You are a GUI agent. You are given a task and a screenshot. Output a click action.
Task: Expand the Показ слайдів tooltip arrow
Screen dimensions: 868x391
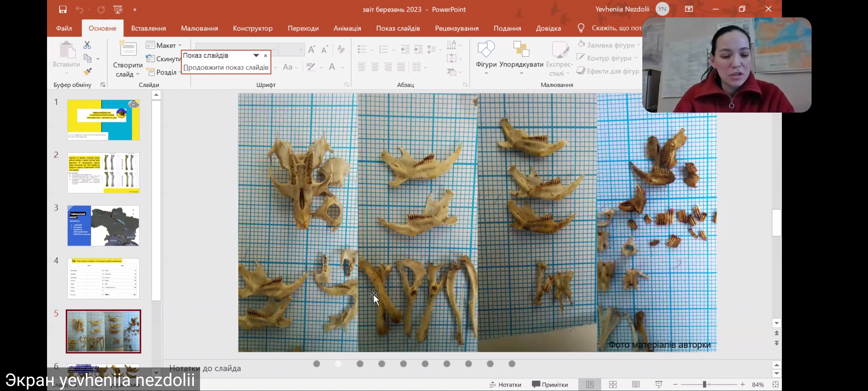[256, 55]
